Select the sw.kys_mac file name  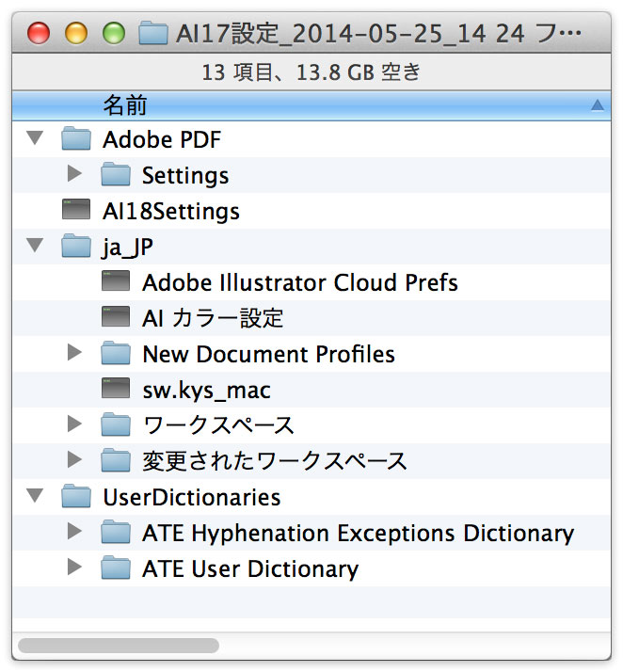[x=206, y=391]
